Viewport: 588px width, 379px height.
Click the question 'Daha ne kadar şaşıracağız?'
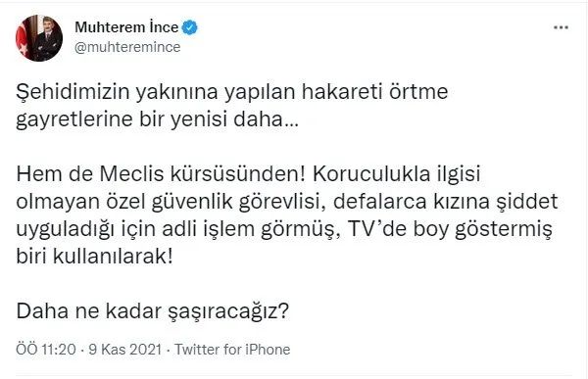click(x=152, y=311)
